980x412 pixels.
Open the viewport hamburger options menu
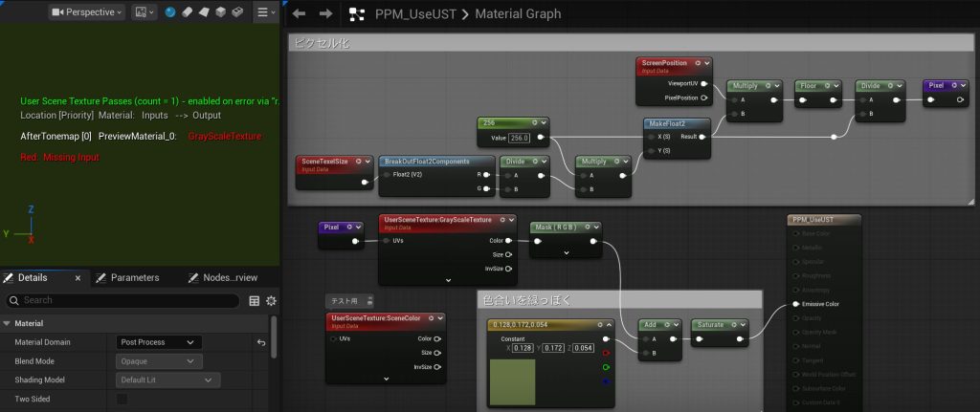[x=263, y=12]
